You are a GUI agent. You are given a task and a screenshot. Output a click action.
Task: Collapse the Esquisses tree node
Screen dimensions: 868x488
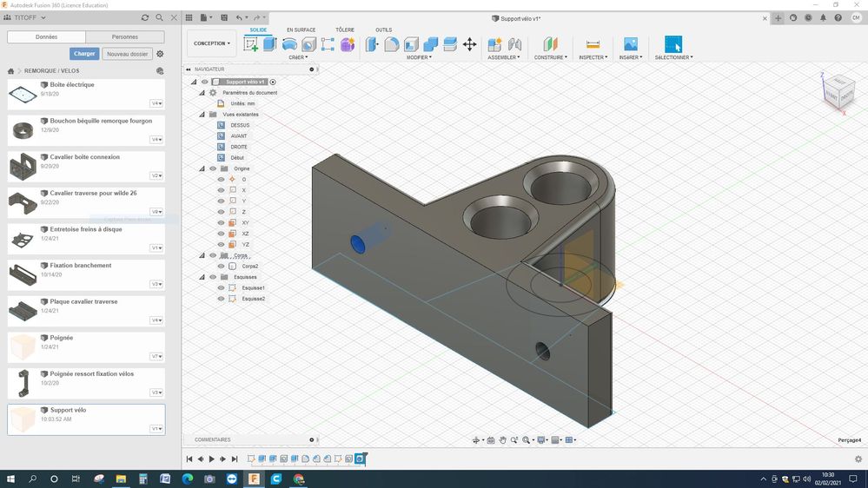pyautogui.click(x=202, y=277)
